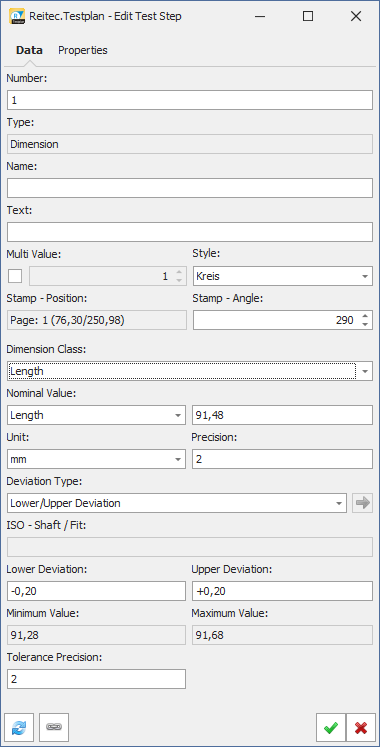Increase the Stamp Angle value
This screenshot has width=380, height=747.
pos(365,315)
